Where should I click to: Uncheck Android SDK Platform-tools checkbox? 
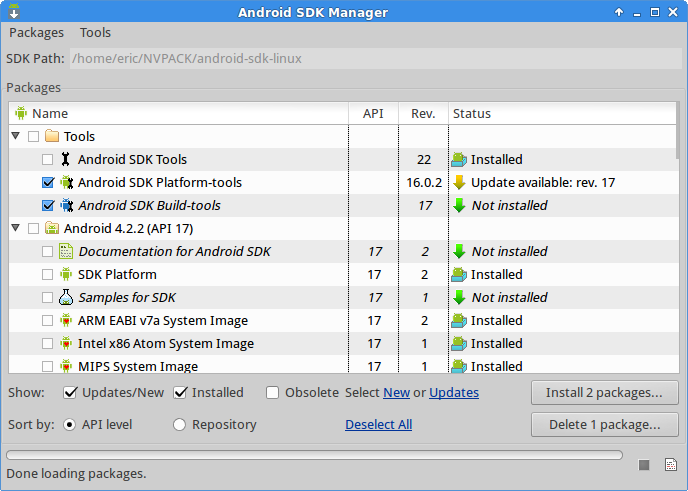tap(48, 182)
